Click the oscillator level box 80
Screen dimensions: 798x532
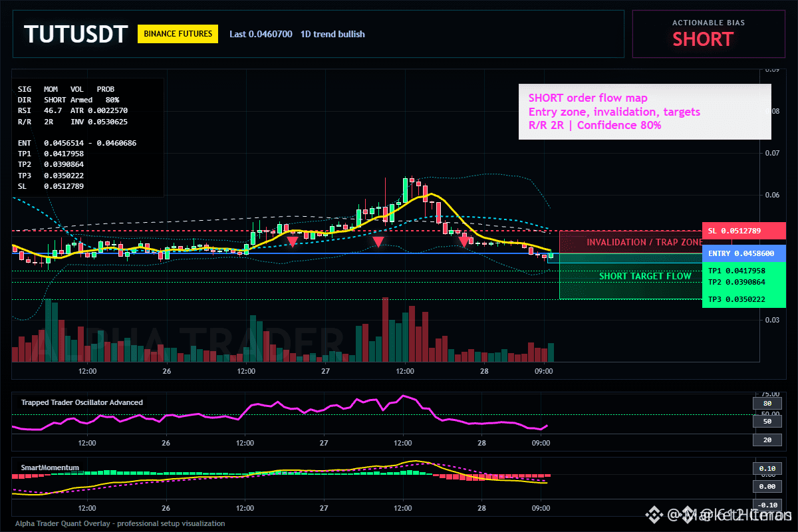coord(767,403)
